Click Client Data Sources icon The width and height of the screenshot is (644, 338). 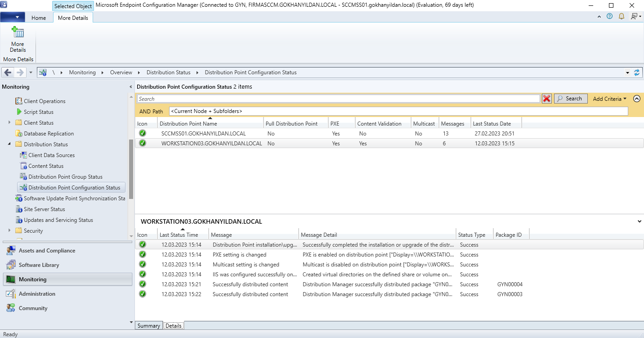pyautogui.click(x=23, y=155)
